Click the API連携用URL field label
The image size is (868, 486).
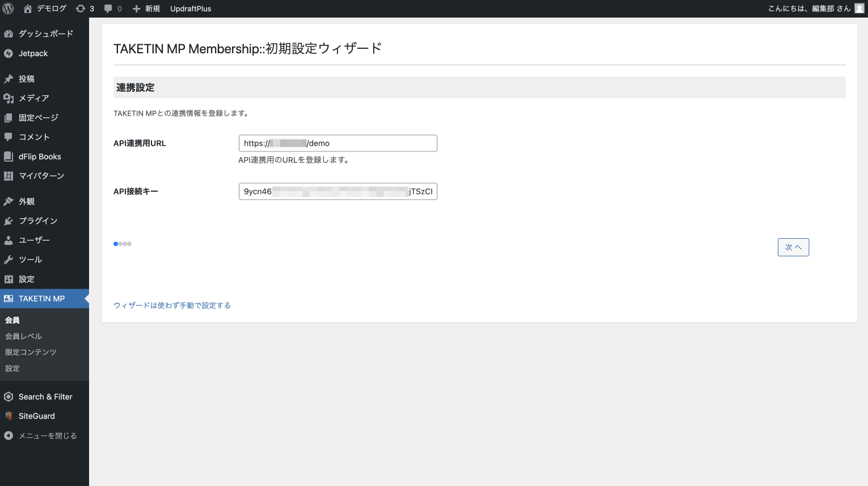(x=140, y=143)
